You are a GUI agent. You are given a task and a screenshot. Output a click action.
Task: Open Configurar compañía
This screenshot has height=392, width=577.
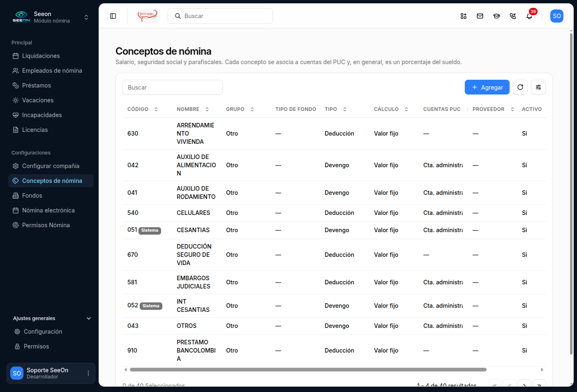pos(51,166)
